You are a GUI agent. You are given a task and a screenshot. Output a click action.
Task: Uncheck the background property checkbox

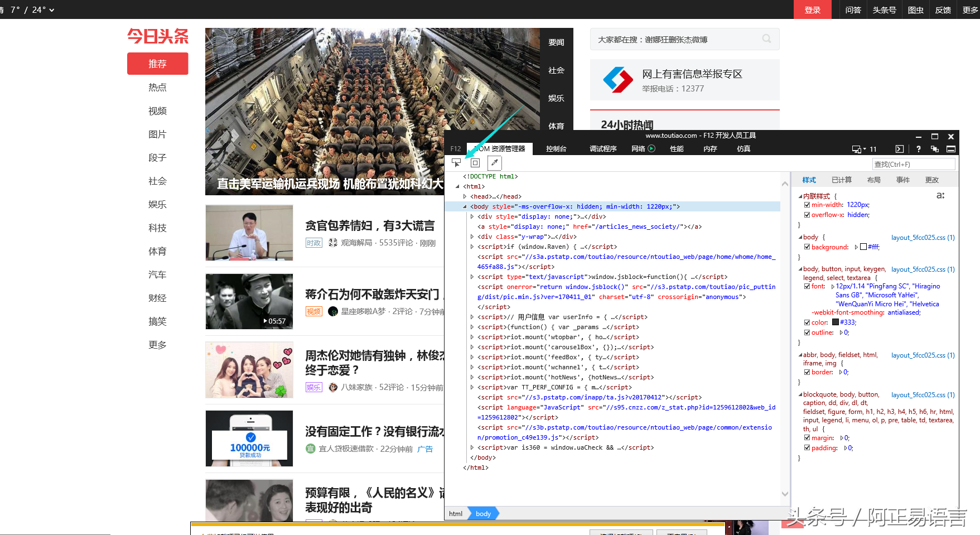[x=807, y=247]
